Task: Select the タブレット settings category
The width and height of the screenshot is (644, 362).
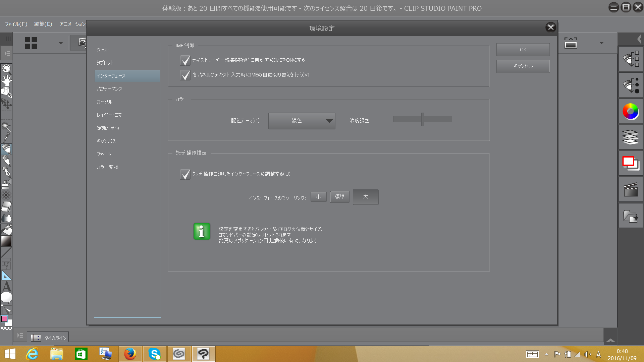Action: click(105, 63)
